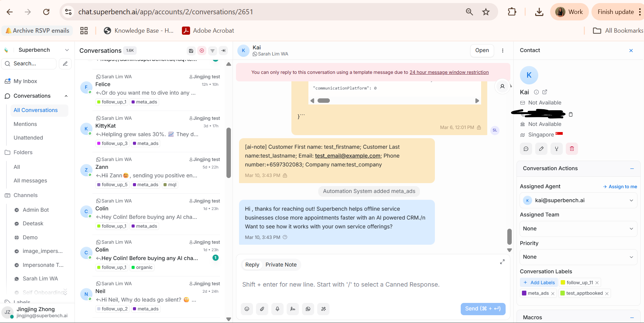Click the new conversation chat bubble icon
Image resolution: width=644 pixels, height=323 pixels.
[x=526, y=149]
